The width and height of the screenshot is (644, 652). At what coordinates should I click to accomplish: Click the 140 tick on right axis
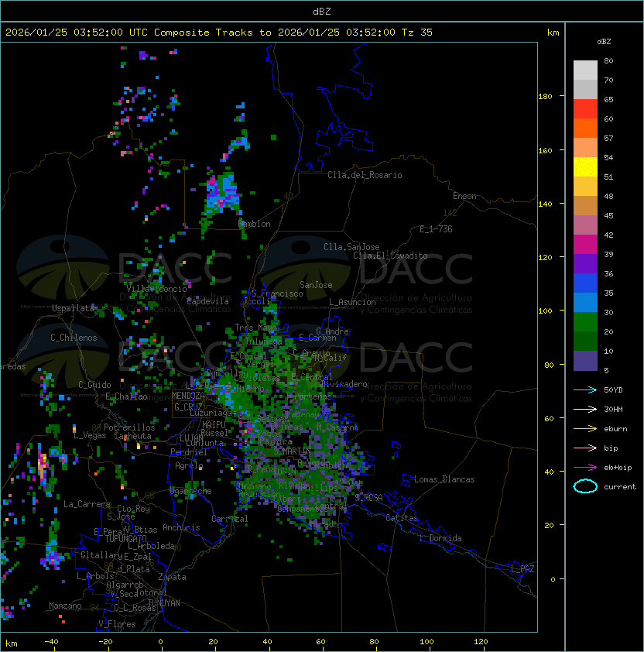pyautogui.click(x=545, y=204)
